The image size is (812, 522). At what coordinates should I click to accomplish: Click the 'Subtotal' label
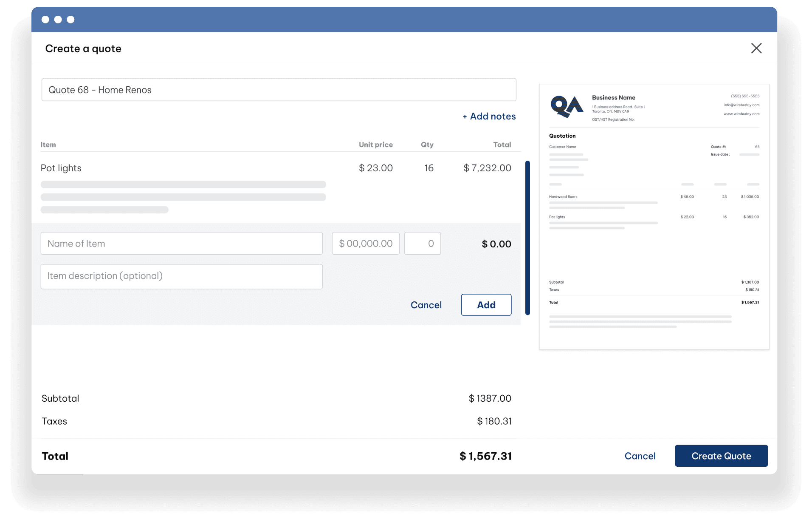click(60, 399)
